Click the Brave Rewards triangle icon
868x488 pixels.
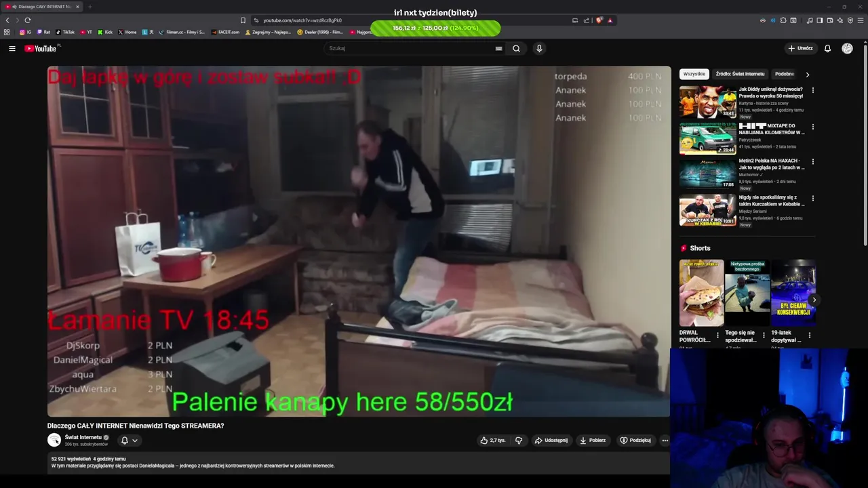610,20
